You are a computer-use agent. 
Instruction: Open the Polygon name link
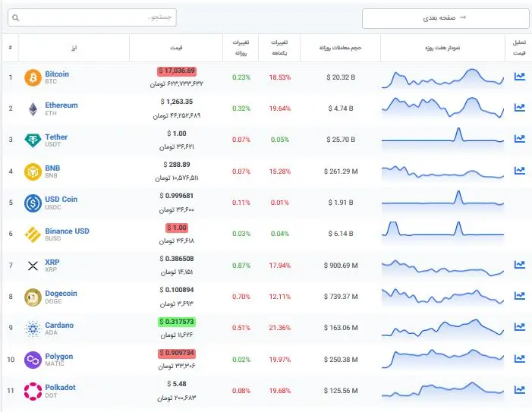[x=59, y=357]
